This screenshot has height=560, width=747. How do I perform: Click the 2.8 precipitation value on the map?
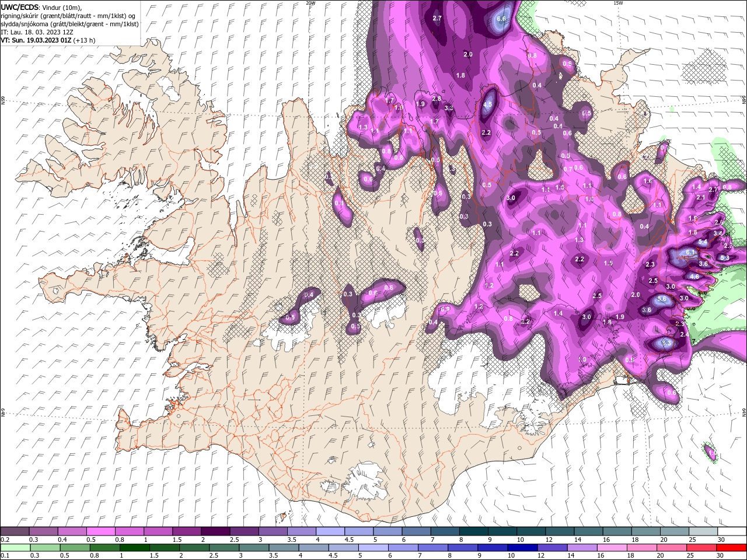pyautogui.click(x=437, y=99)
